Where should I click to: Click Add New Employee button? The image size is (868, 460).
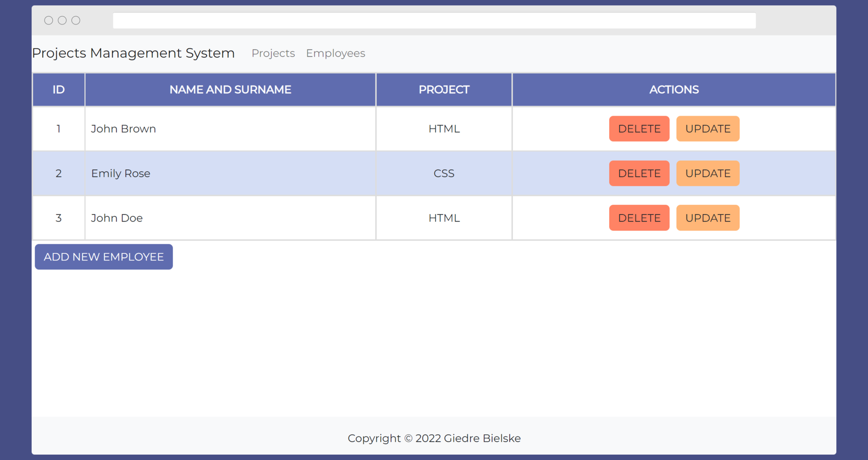(x=104, y=257)
